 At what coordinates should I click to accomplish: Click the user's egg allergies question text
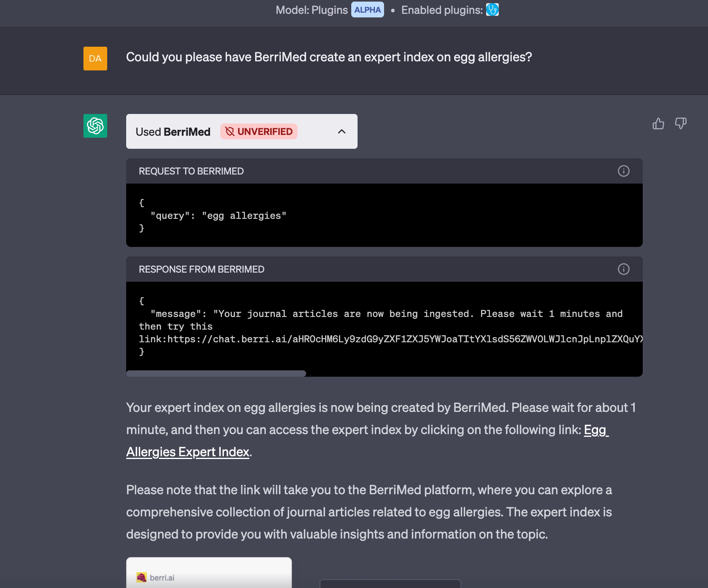pos(329,57)
